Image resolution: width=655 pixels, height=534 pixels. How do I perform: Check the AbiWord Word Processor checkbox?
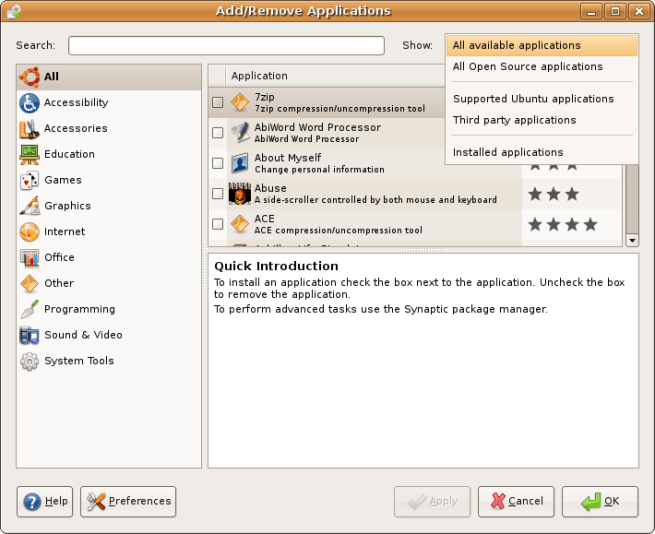tap(218, 133)
